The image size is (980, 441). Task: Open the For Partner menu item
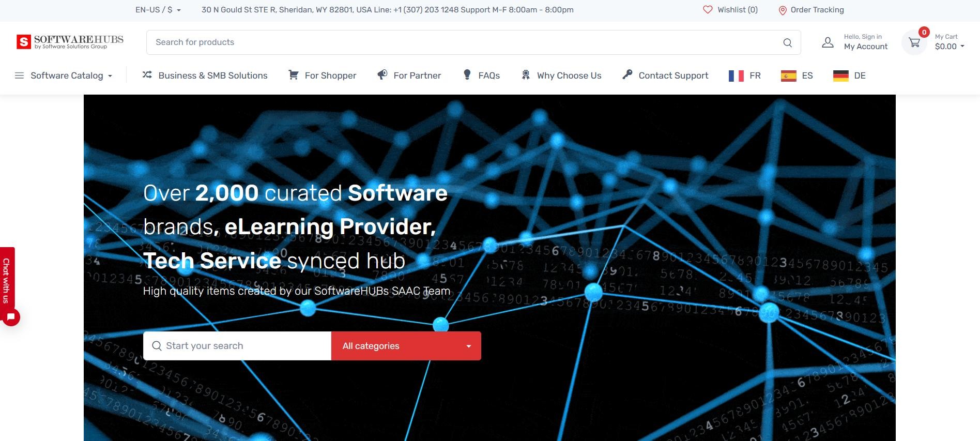pyautogui.click(x=409, y=75)
